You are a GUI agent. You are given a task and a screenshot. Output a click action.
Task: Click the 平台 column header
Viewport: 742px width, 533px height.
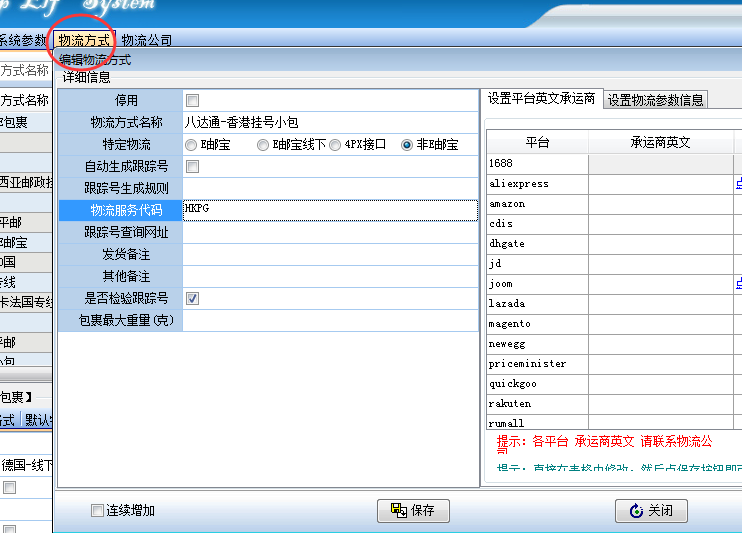(x=538, y=142)
